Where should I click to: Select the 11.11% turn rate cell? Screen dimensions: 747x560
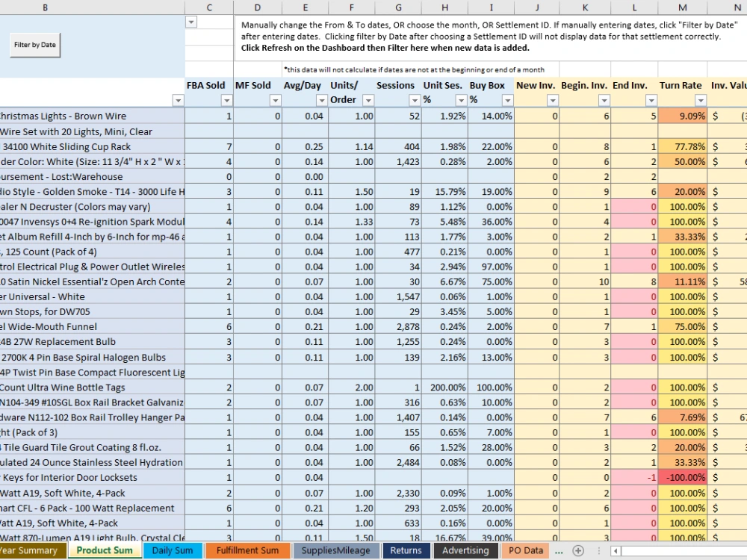tap(682, 281)
